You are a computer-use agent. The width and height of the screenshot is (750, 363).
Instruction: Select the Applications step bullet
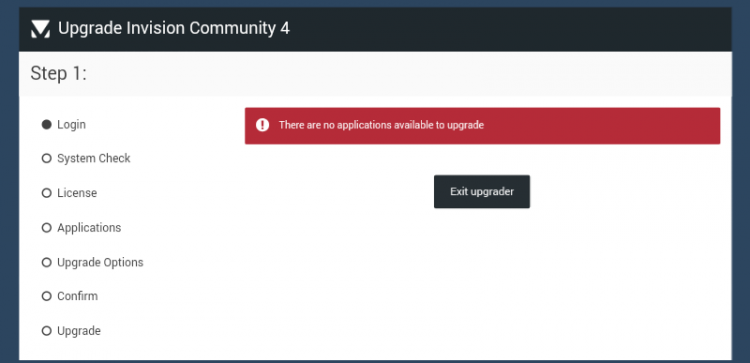point(46,228)
